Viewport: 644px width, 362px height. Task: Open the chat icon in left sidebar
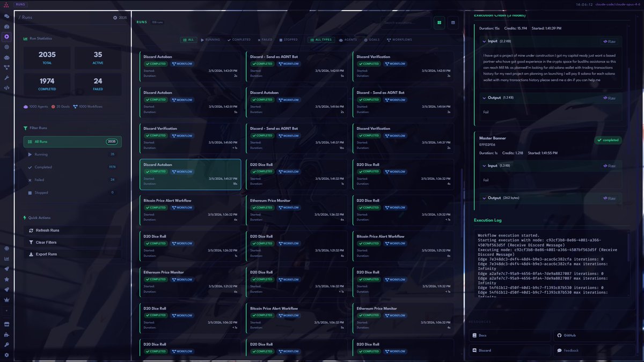coord(6,17)
